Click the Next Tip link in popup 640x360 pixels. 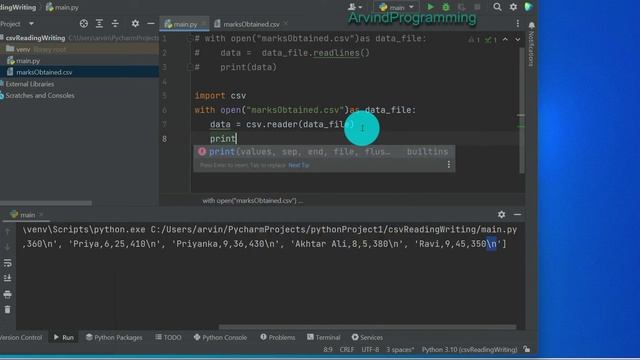pos(298,165)
